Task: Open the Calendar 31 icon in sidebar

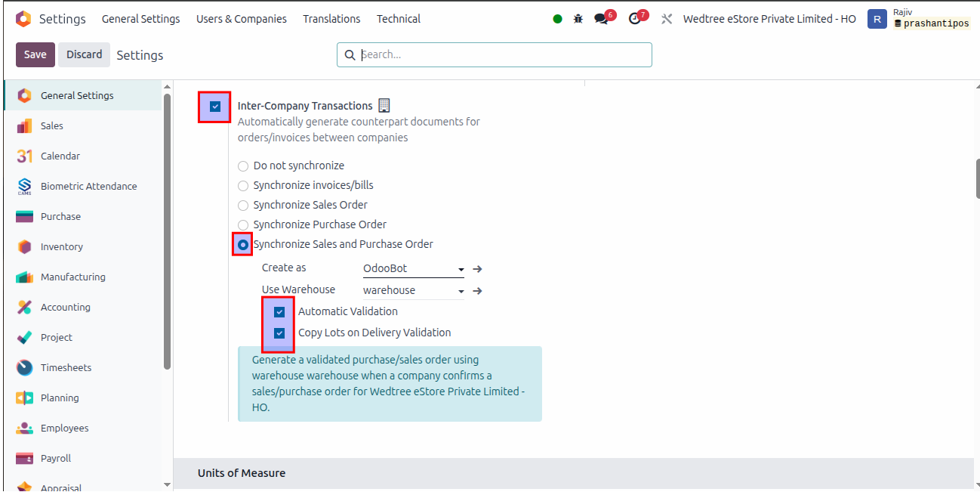Action: [x=24, y=156]
